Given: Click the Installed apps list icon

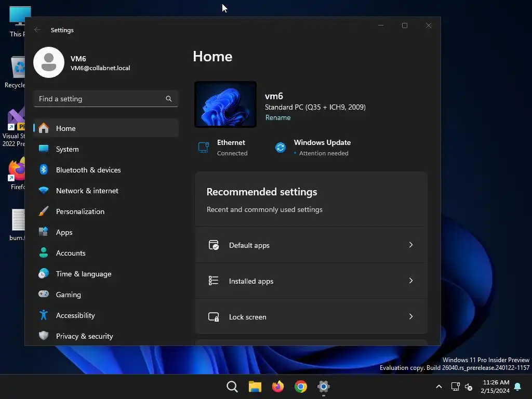Looking at the screenshot, I should pos(214,281).
